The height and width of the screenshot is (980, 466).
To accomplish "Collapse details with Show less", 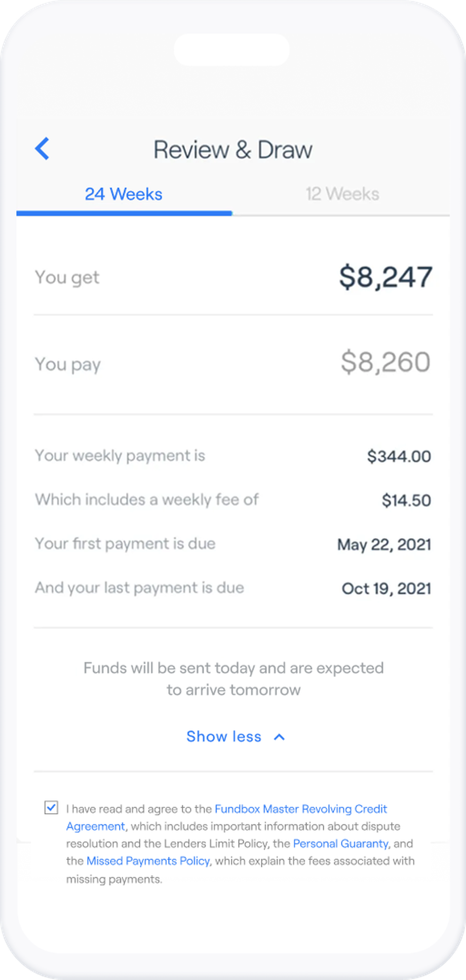I will click(x=224, y=737).
